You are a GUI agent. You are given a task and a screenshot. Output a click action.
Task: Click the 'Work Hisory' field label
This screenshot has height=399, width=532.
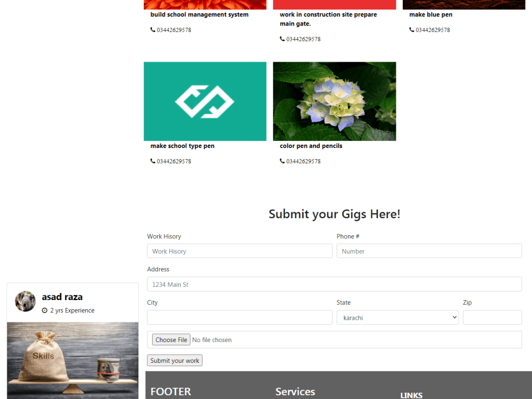(164, 237)
